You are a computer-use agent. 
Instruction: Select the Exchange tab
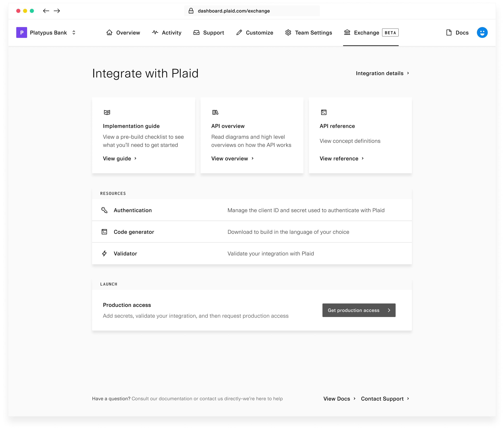pos(371,32)
